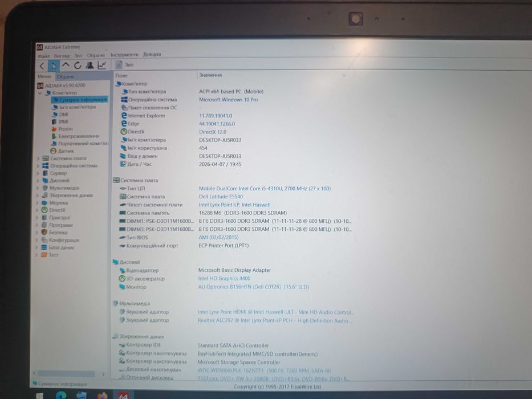Click the Значення column header
Screen dimensions: 532x399
pos(210,75)
